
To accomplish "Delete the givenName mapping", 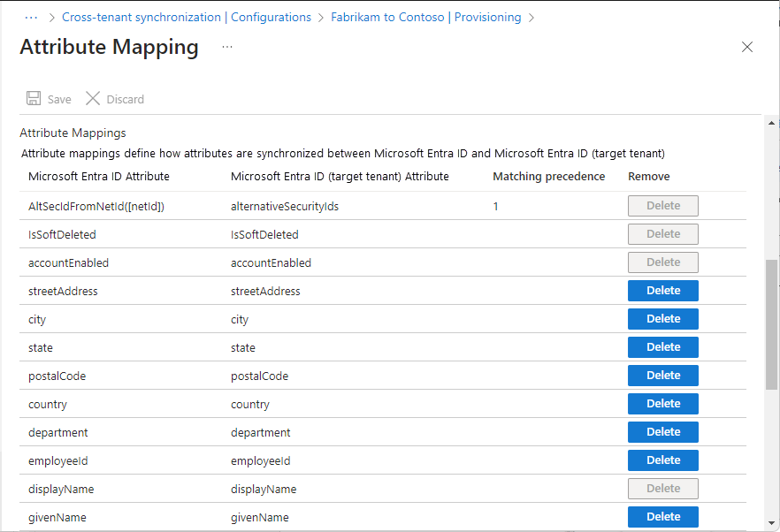I will tap(662, 517).
